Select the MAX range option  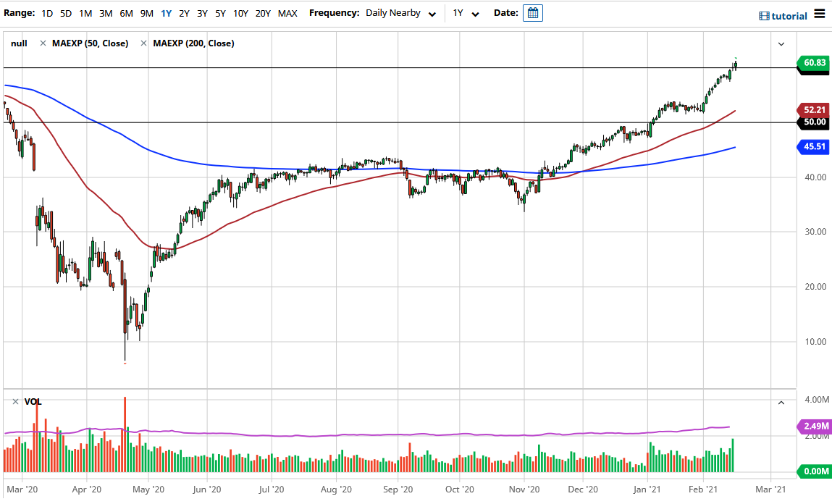pyautogui.click(x=287, y=13)
